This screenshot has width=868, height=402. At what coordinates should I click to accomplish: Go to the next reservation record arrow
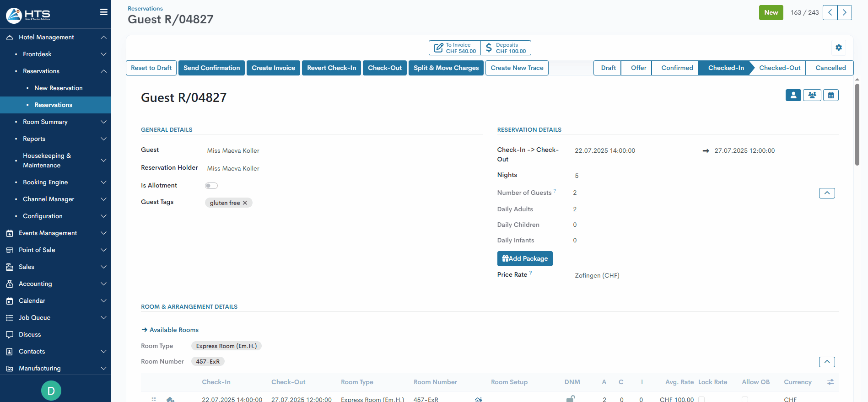(845, 12)
